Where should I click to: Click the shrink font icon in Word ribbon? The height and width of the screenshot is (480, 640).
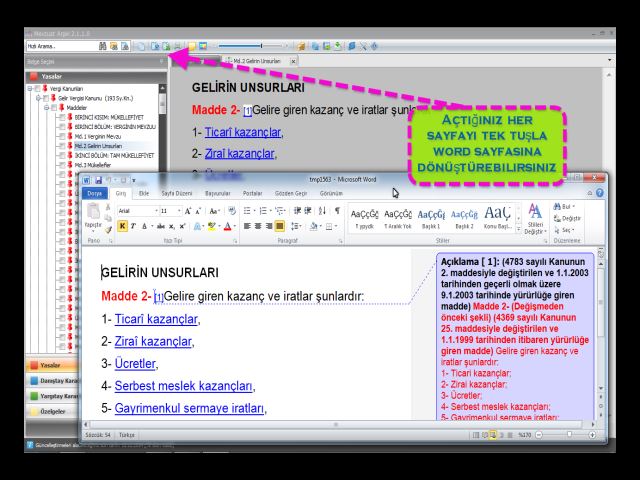point(198,211)
